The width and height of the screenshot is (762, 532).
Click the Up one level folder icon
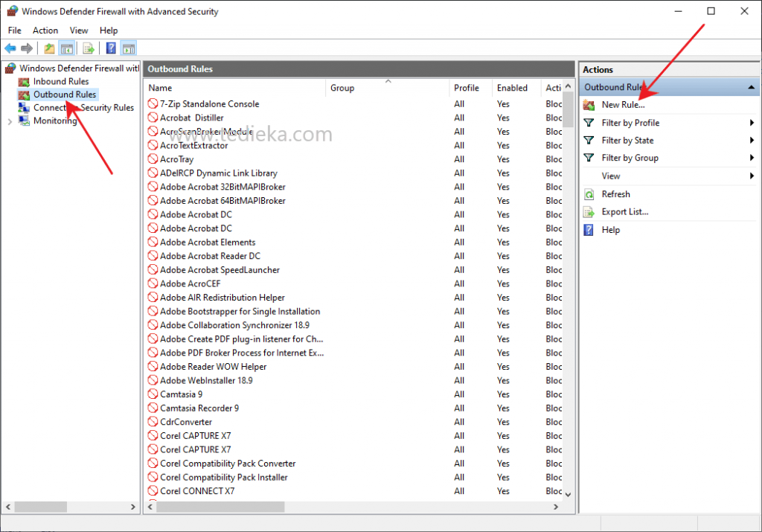tap(49, 48)
